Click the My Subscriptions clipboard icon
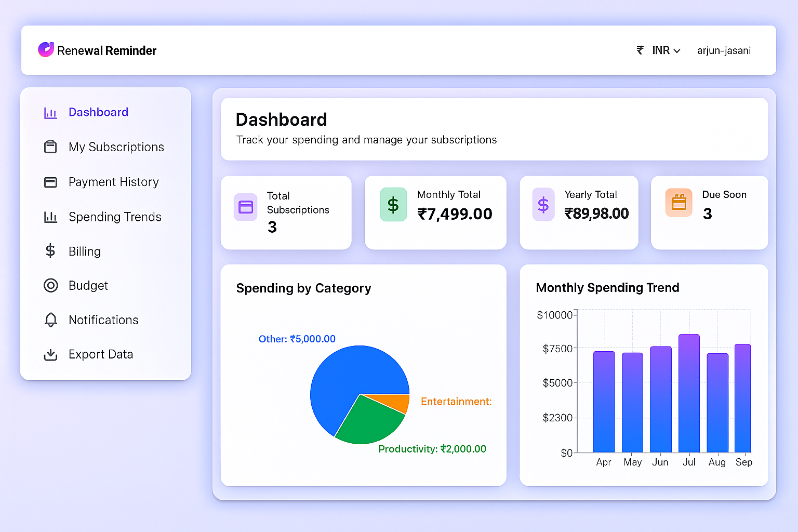 coord(50,147)
